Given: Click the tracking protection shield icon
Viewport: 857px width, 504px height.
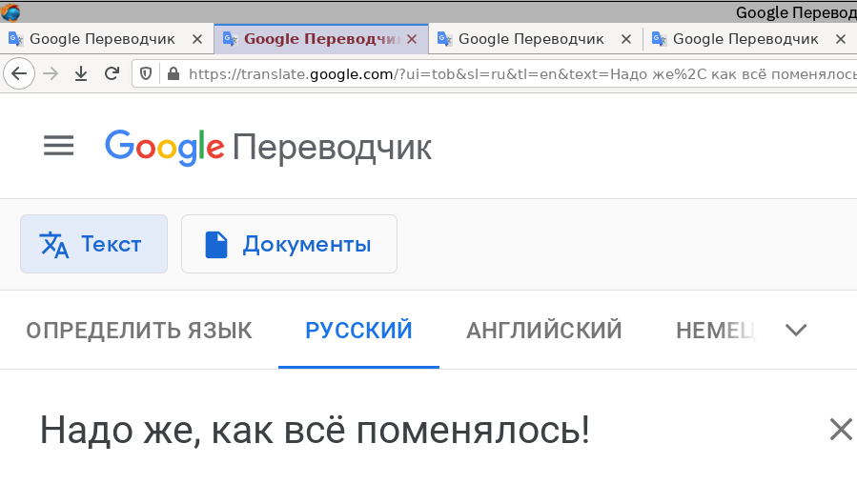Looking at the screenshot, I should point(146,73).
